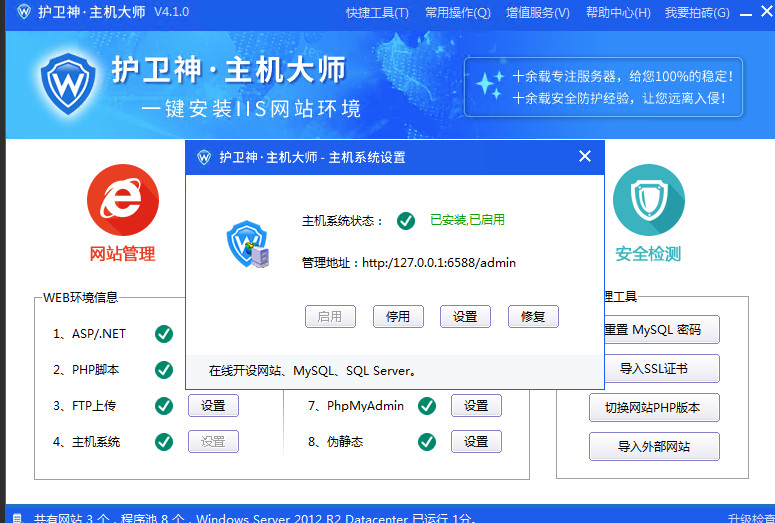
Task: Open the 帮助中心(H) menu
Action: click(x=617, y=13)
